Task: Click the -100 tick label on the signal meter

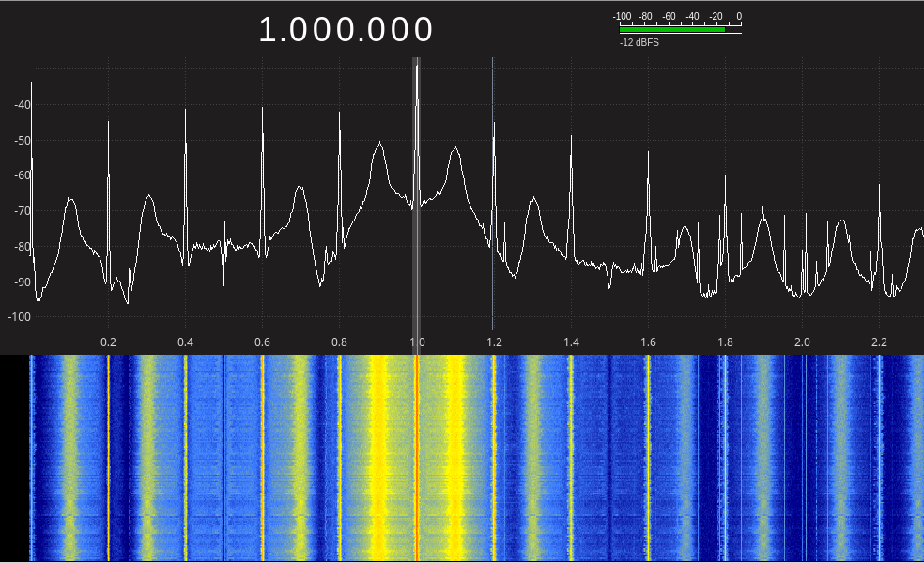Action: click(622, 17)
